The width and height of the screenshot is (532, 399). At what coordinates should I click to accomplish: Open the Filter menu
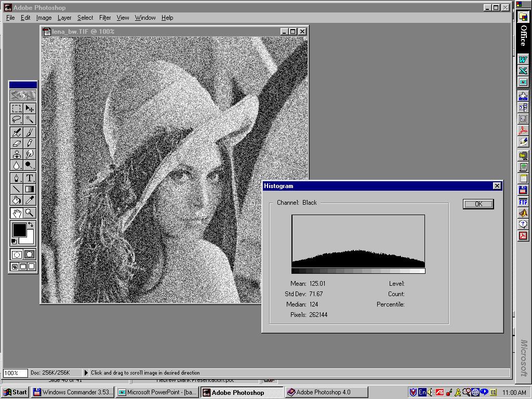[105, 18]
